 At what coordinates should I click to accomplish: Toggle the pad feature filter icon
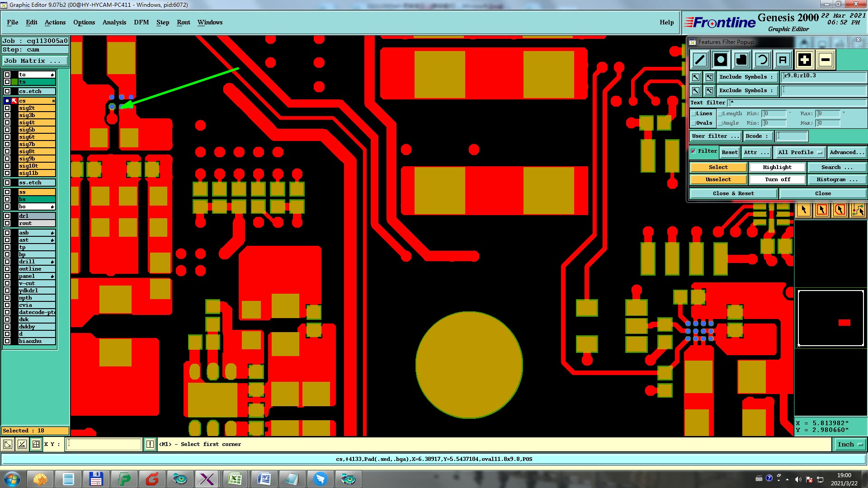pyautogui.click(x=721, y=60)
